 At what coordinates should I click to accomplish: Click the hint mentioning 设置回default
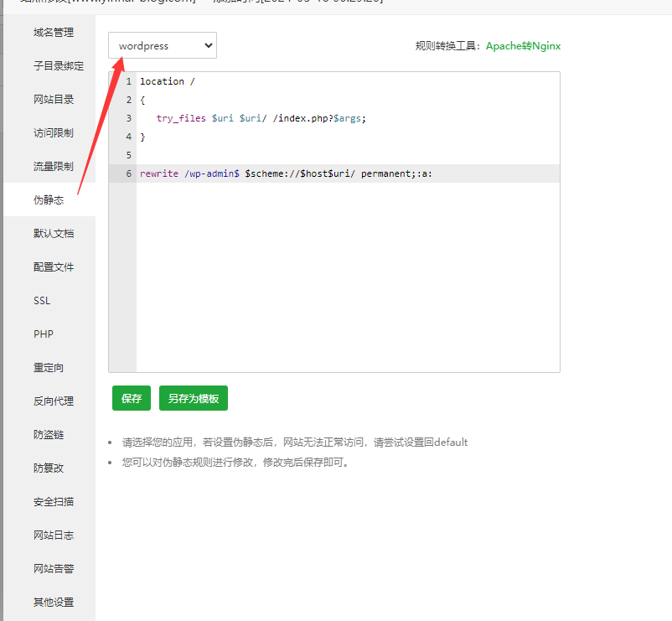(295, 442)
